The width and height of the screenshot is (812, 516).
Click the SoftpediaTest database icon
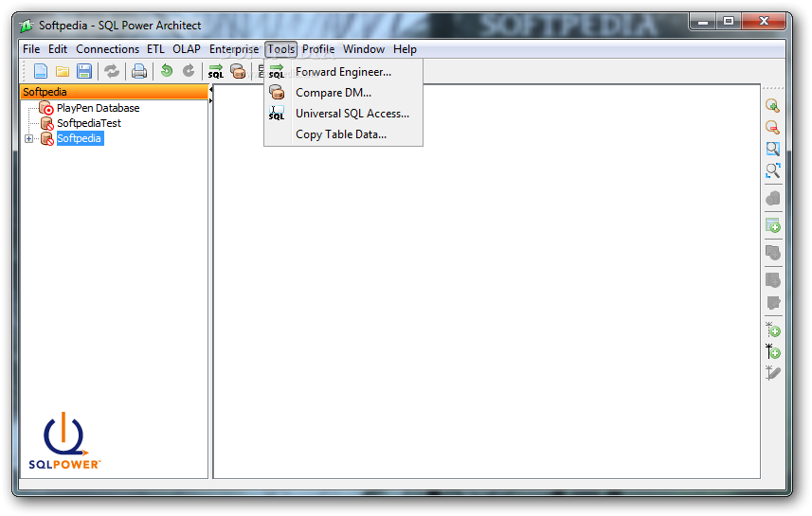(46, 124)
